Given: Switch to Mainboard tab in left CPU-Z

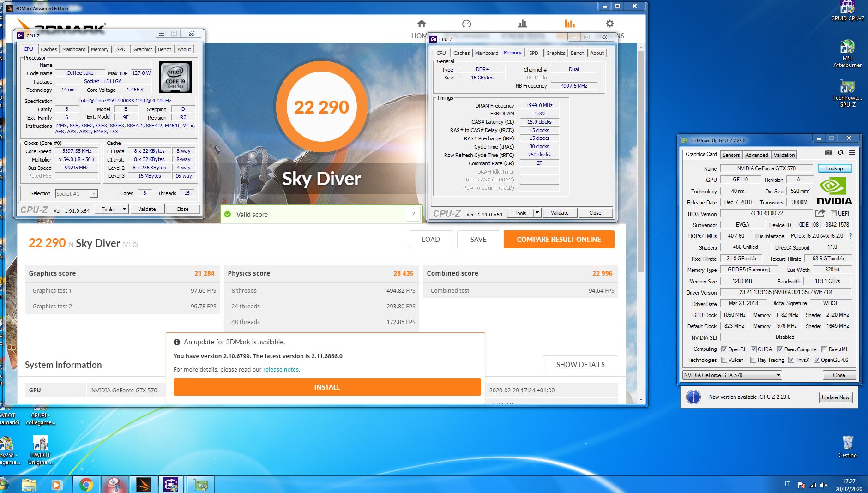Looking at the screenshot, I should click(74, 49).
